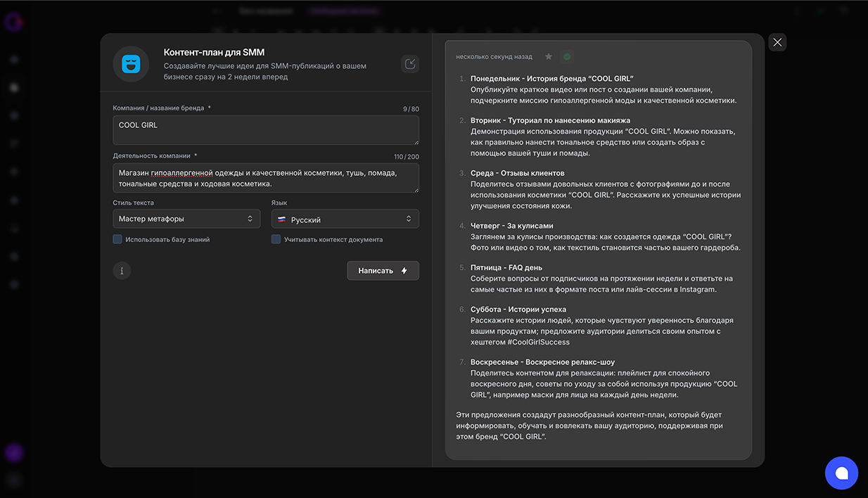Click the Russian flag in language selector
Screen dimensions: 868x498
point(281,219)
